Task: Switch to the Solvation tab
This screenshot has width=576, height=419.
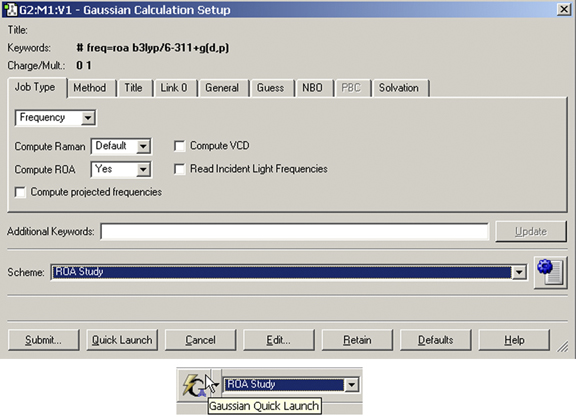Action: (x=399, y=88)
